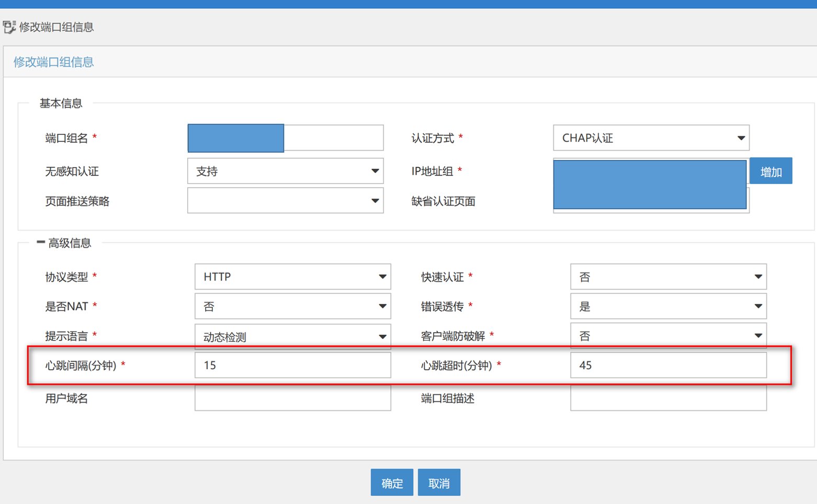Open the 客户端防破解 dropdown
Image resolution: width=817 pixels, height=504 pixels.
click(668, 336)
